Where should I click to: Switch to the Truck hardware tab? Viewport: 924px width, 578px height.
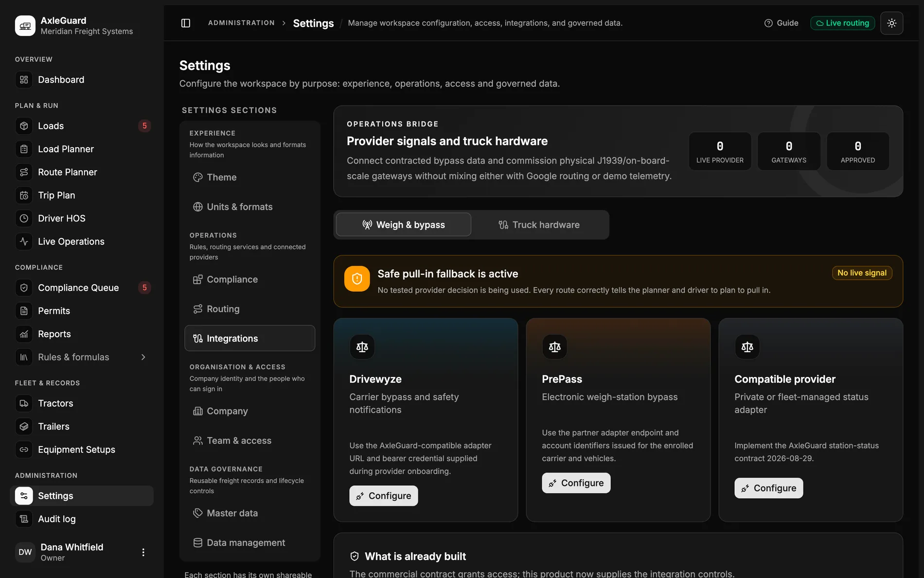539,225
